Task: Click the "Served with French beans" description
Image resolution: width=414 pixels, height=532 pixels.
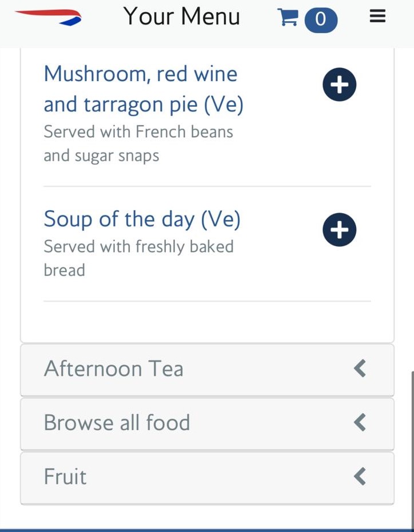Action: [138, 143]
